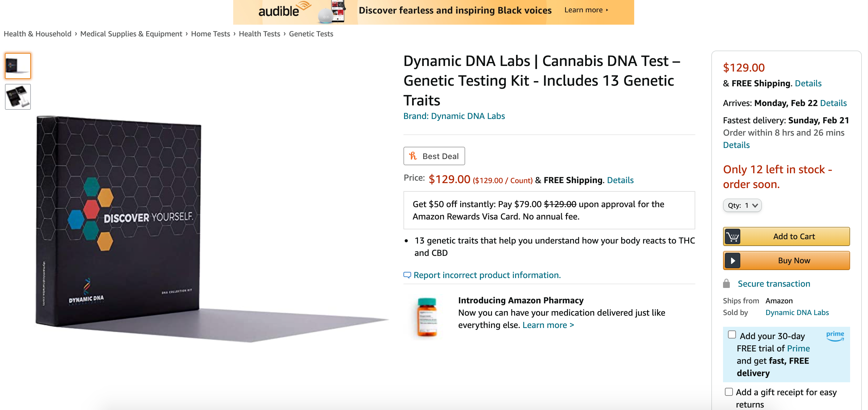The image size is (868, 410).
Task: Open the Genetic Tests breadcrumb category
Action: [x=311, y=34]
